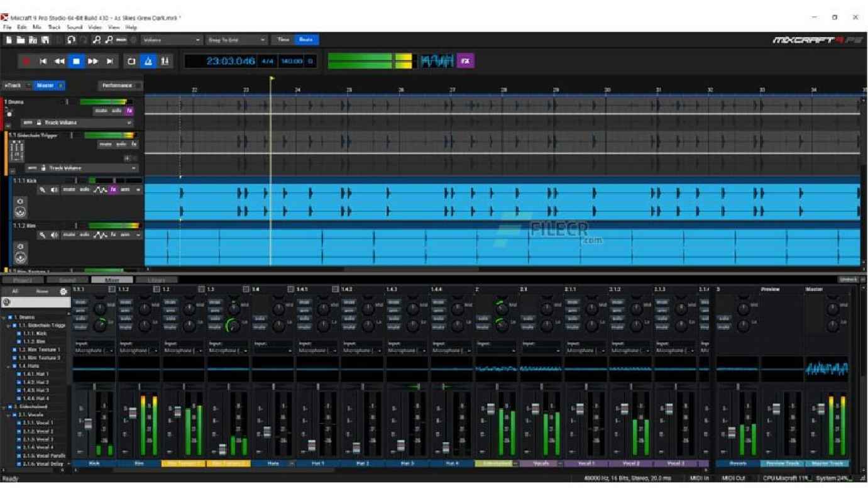Switch to the Project tab
868x503 pixels.
(23, 280)
